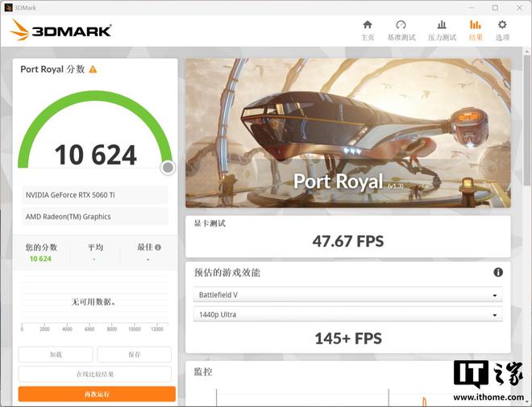Click the 145+ FPS estimated value

coord(348,338)
